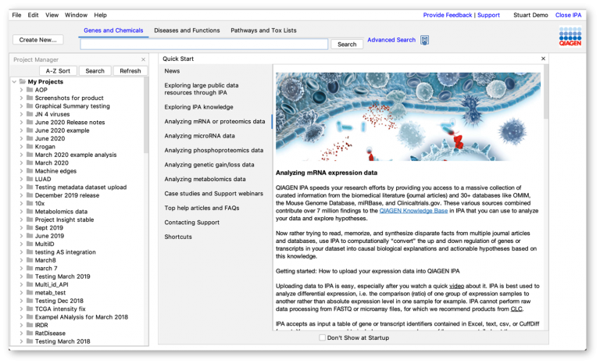Image resolution: width=600 pixels, height=364 pixels.
Task: Select Analyzing phosphoproteomics data topic
Action: [x=214, y=151]
